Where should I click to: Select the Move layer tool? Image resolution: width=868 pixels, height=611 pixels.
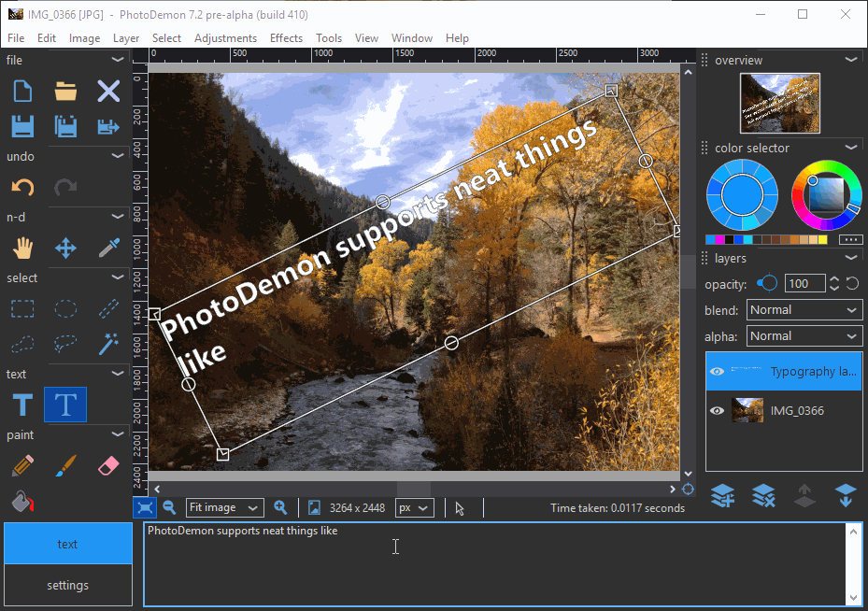coord(65,248)
